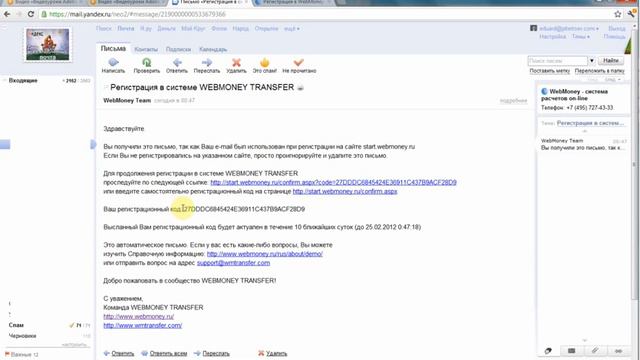Viewport: 640px width, 360px height.
Task: Bookmark page with the star icon
Action: pos(618,14)
